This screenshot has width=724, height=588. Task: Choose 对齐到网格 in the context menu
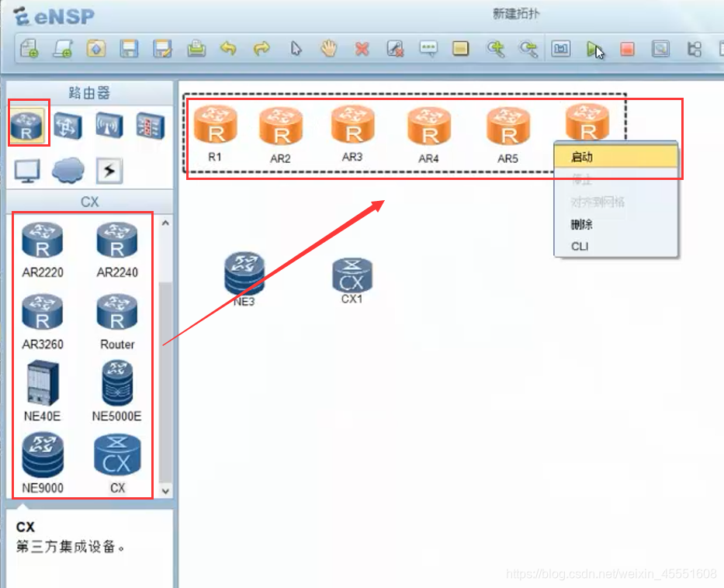coord(616,202)
